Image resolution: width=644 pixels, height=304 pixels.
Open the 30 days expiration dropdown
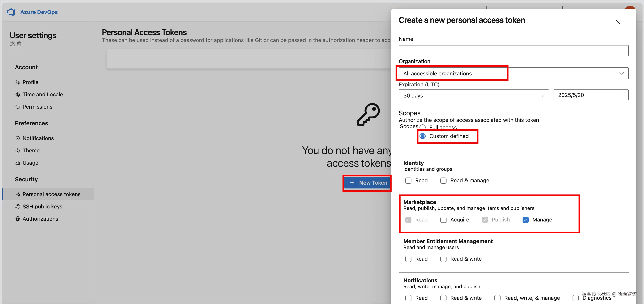474,95
